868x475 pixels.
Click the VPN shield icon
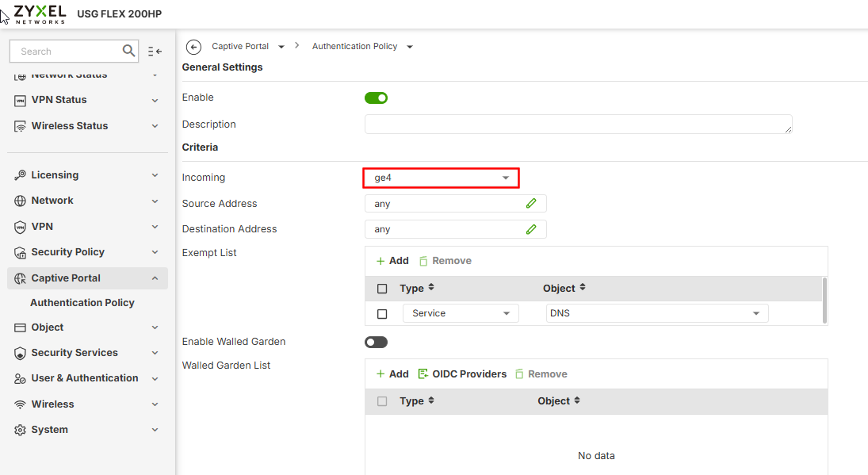[20, 227]
